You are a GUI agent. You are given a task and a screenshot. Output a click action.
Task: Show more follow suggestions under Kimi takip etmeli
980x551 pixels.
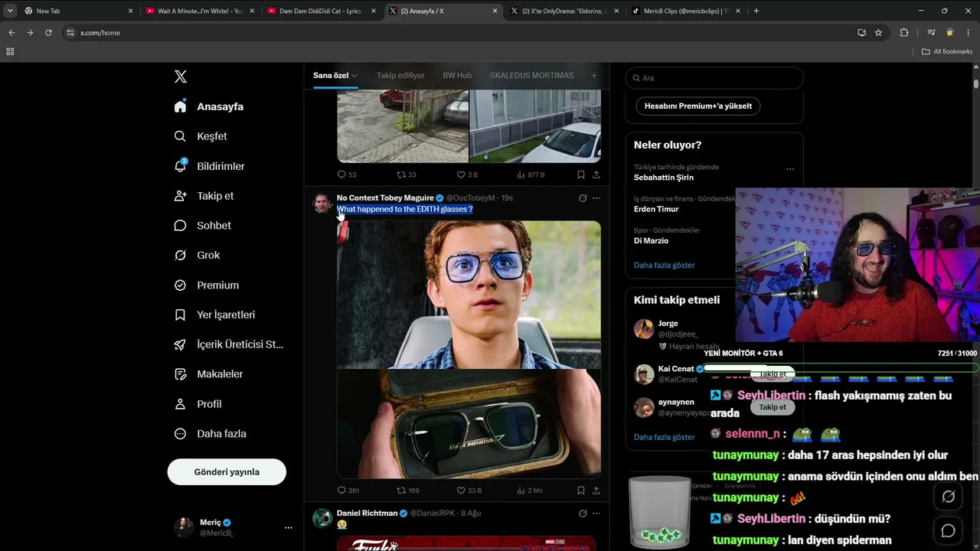664,437
